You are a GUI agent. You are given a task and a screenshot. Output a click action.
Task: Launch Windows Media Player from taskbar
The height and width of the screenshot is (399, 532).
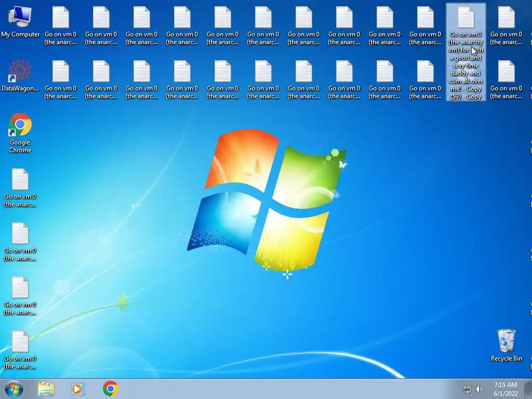[78, 389]
